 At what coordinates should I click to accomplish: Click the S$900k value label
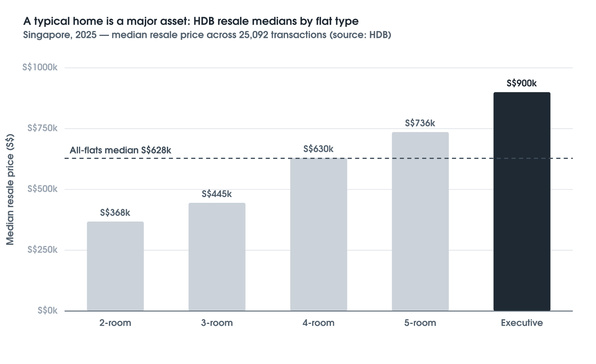pyautogui.click(x=522, y=83)
